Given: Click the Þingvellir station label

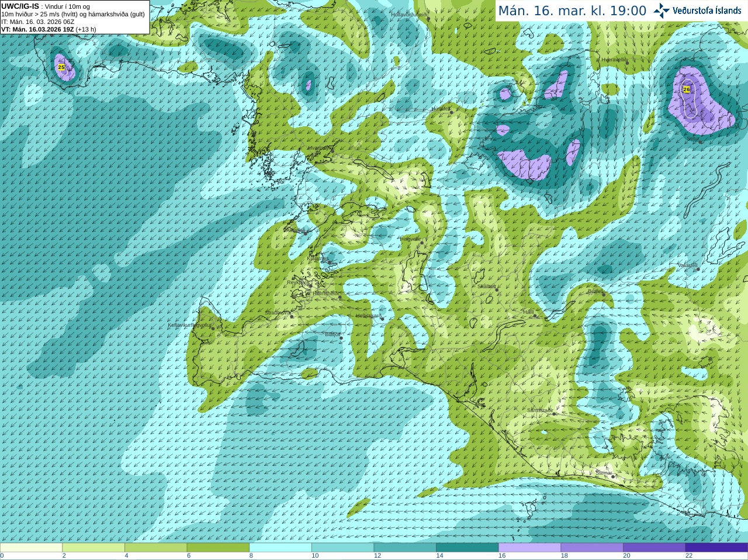Looking at the screenshot, I should (x=410, y=239).
